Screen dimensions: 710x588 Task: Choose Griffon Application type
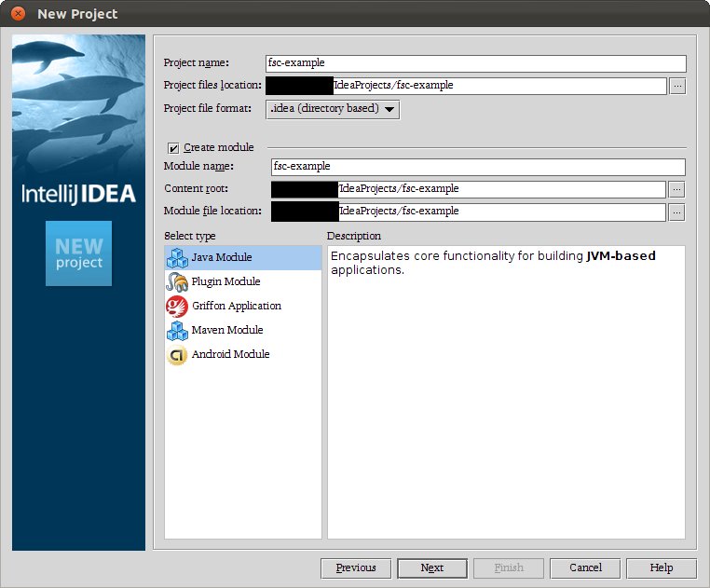coord(243,307)
